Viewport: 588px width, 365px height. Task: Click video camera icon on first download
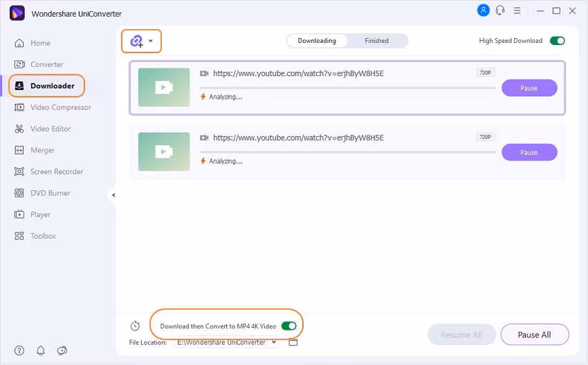(x=204, y=73)
